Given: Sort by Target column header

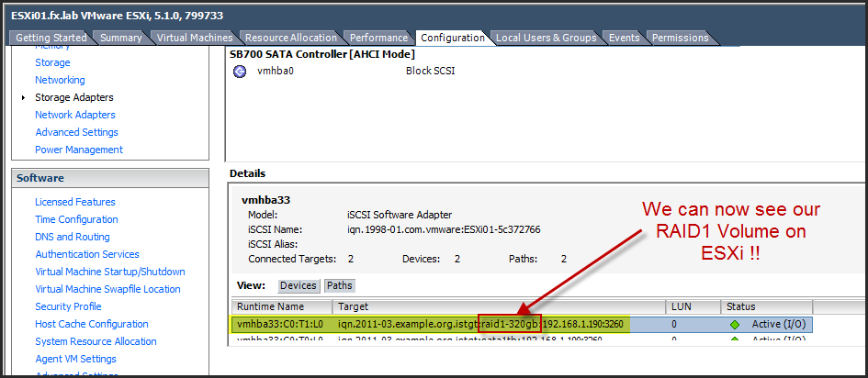Looking at the screenshot, I should (499, 306).
